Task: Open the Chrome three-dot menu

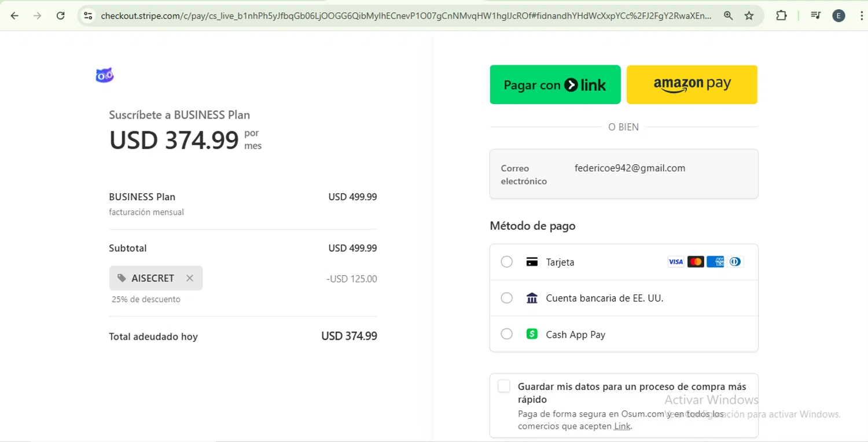Action: pos(862,16)
